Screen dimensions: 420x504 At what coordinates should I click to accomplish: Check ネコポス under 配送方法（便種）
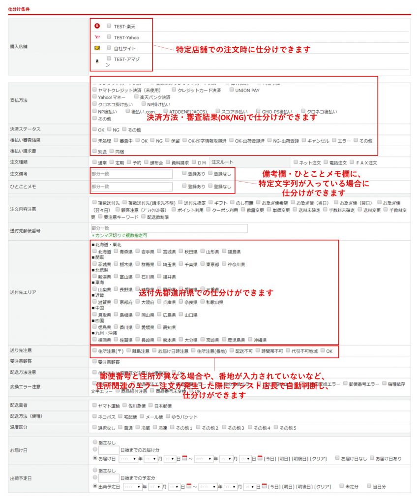[94, 416]
